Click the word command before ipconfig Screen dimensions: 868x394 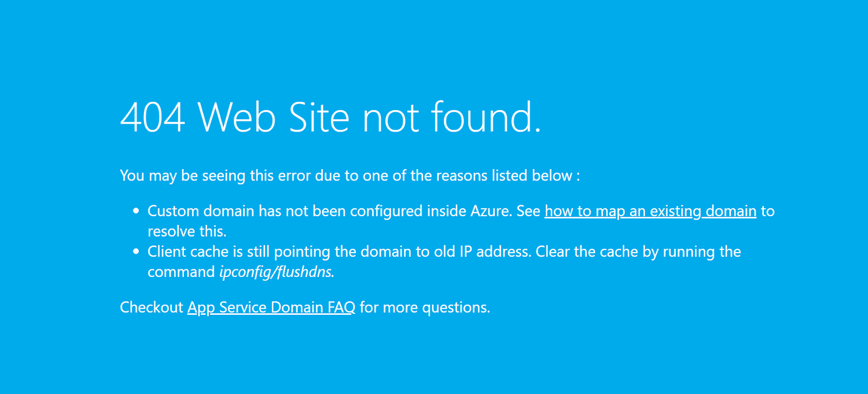181,272
